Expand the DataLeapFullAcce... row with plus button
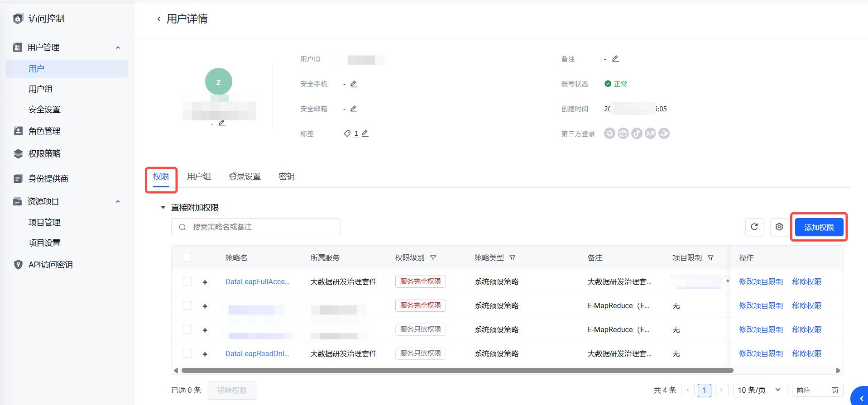 pyautogui.click(x=205, y=282)
